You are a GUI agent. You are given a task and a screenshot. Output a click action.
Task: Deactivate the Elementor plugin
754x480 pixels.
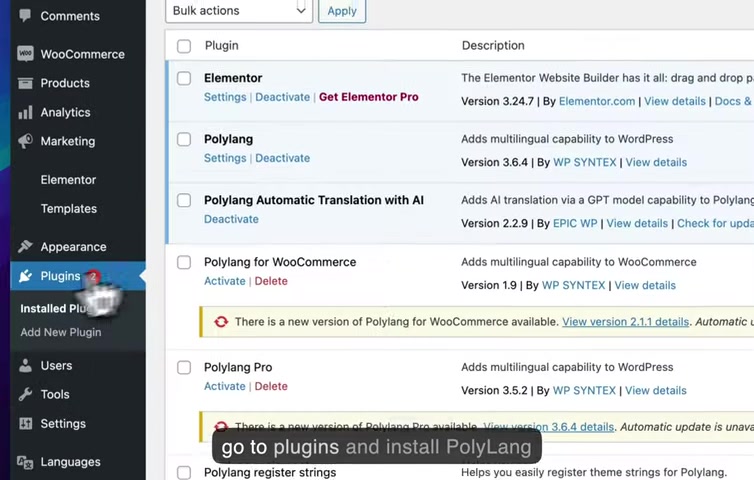(x=282, y=97)
